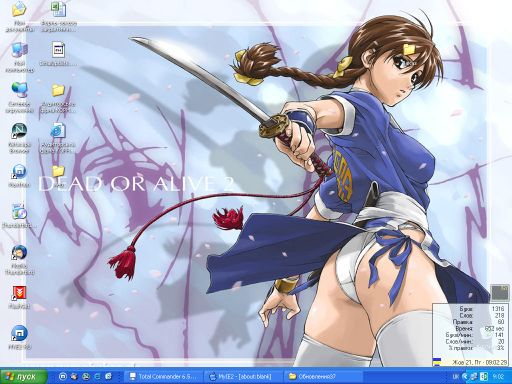Image resolution: width=512 pixels, height=384 pixels.
Task: Click the UK language indicator in tray
Action: (455, 377)
